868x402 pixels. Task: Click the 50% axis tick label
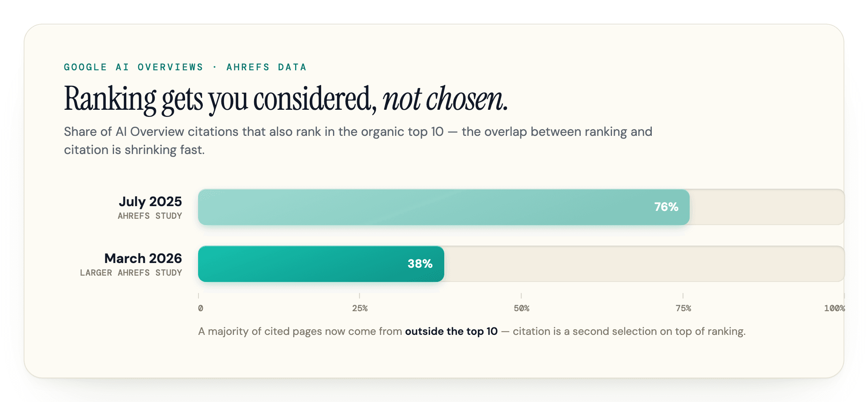(x=522, y=308)
